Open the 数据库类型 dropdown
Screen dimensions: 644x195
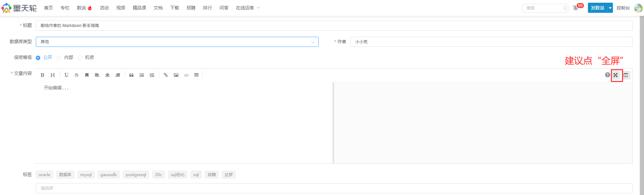tap(177, 42)
